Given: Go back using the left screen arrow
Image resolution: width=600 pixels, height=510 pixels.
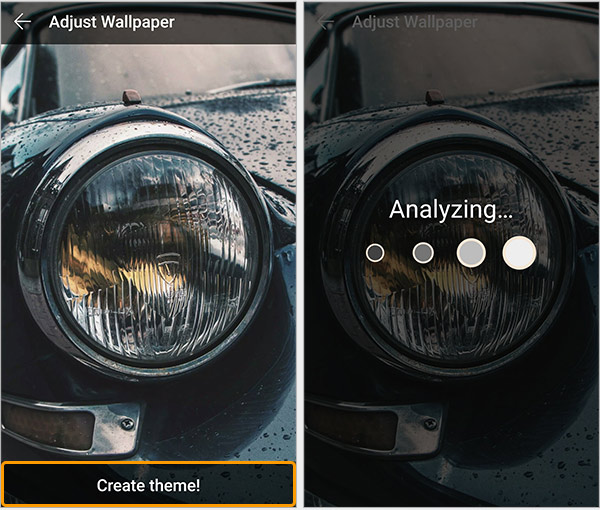Looking at the screenshot, I should pos(22,22).
